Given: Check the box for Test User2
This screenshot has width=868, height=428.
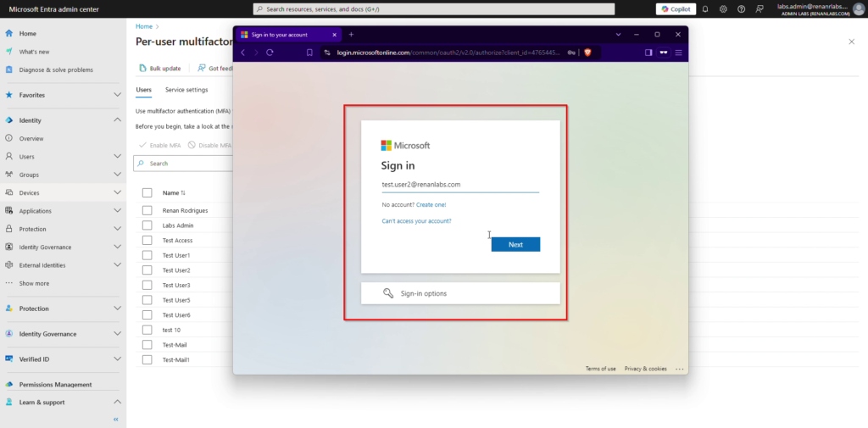Looking at the screenshot, I should point(147,270).
